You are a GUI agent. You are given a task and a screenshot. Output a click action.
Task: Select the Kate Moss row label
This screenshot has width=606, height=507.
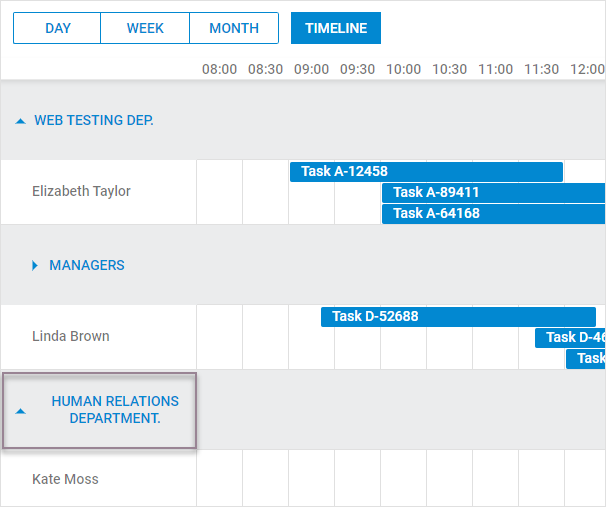[x=65, y=479]
